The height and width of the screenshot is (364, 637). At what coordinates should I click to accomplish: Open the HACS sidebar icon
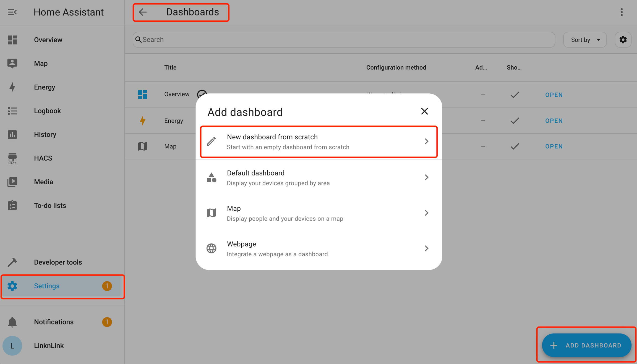point(12,158)
